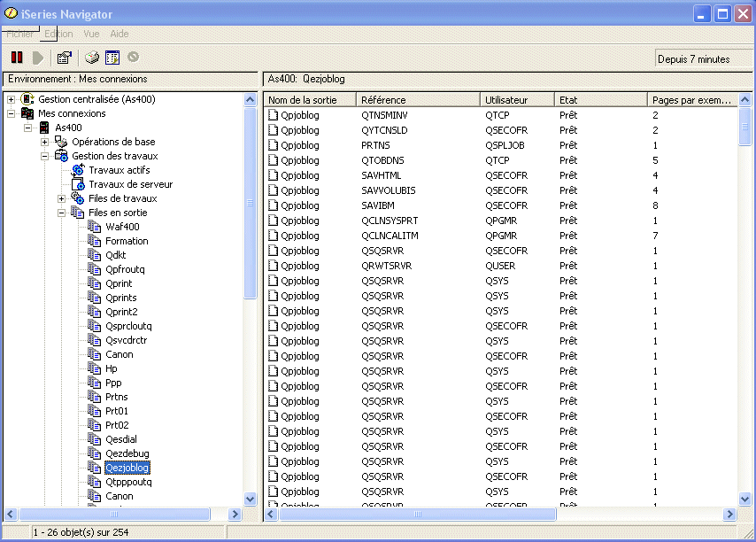
Task: Click the tree panel scroll down arrow
Action: 251,499
